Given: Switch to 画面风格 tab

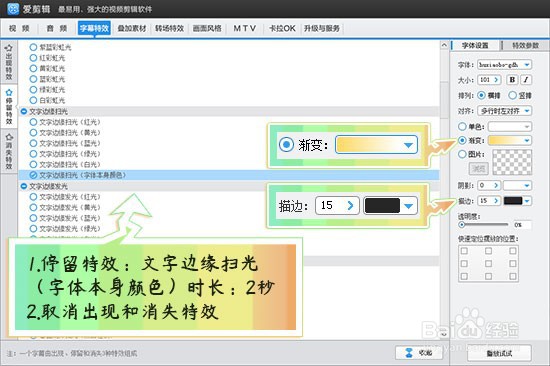Looking at the screenshot, I should point(207,28).
